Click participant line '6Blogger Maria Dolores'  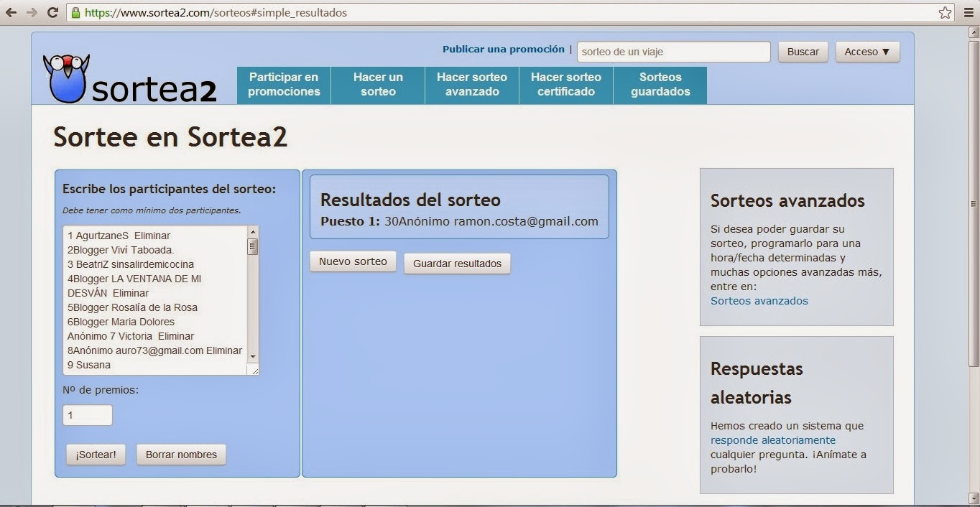coord(121,322)
